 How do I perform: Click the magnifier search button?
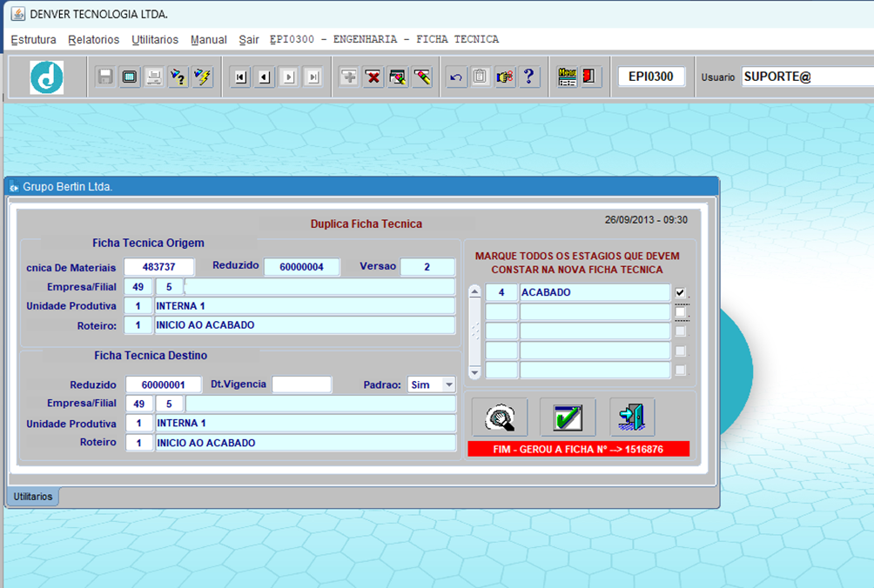point(500,417)
